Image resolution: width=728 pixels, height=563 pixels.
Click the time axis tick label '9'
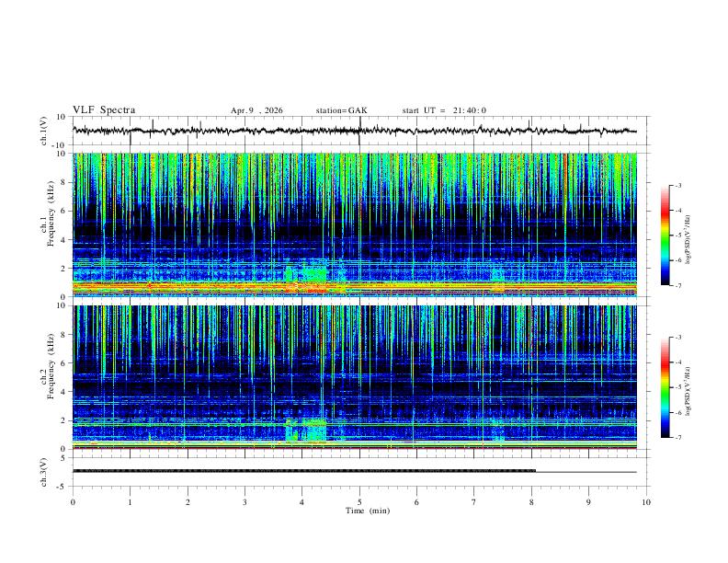[588, 502]
